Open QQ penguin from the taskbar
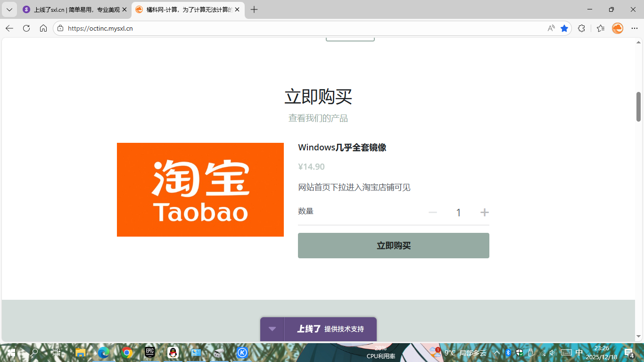This screenshot has height=362, width=644. coord(173,353)
